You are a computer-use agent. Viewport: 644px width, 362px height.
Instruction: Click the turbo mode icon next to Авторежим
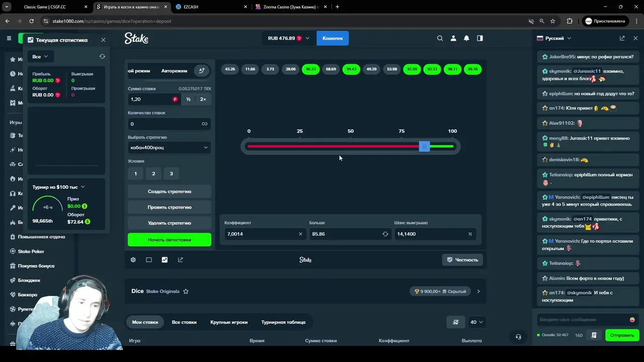(202, 71)
